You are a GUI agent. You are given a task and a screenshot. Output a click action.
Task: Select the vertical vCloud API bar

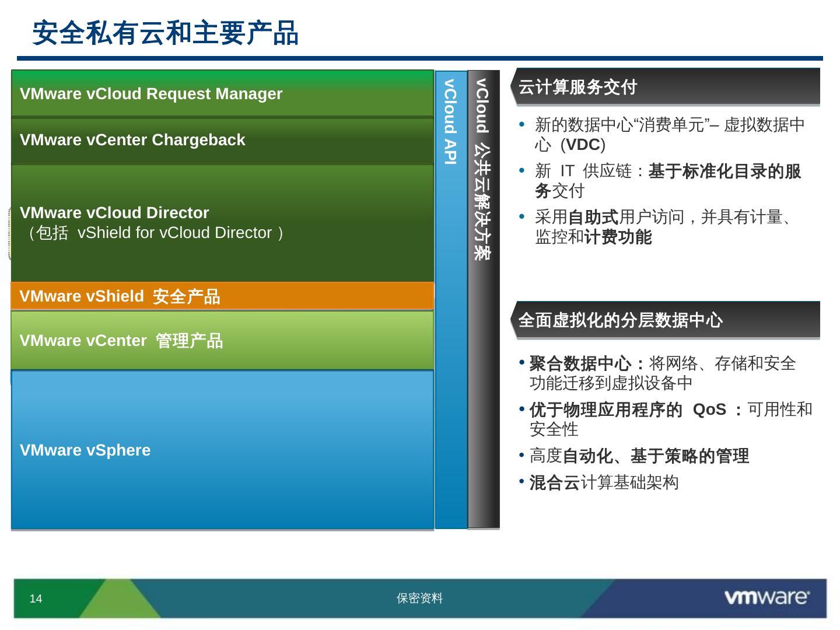[x=451, y=300]
